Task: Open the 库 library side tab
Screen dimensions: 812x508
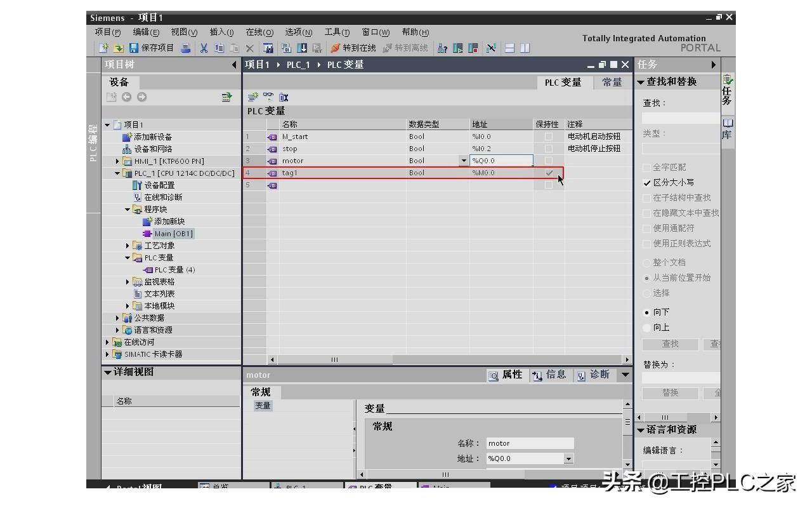Action: click(x=728, y=129)
